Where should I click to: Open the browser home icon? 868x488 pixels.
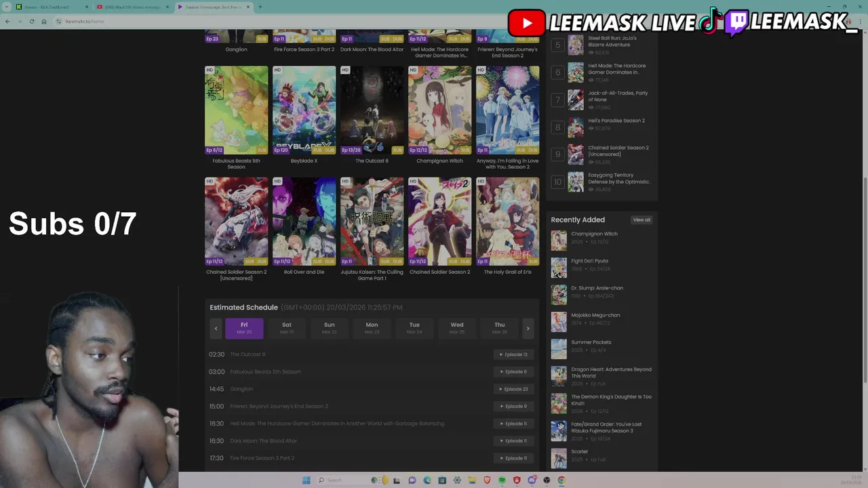44,21
